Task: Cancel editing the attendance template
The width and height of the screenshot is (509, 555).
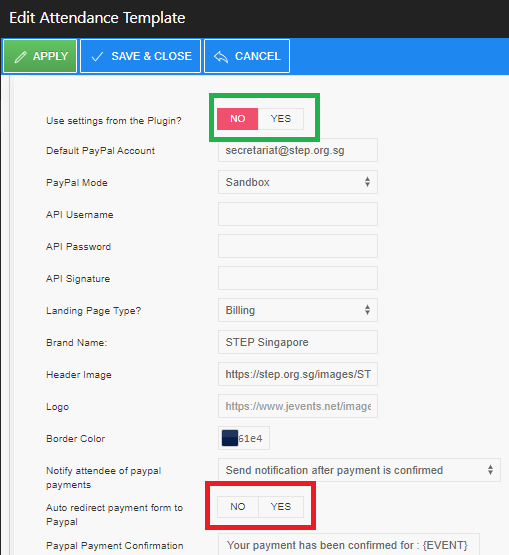Action: coord(247,56)
